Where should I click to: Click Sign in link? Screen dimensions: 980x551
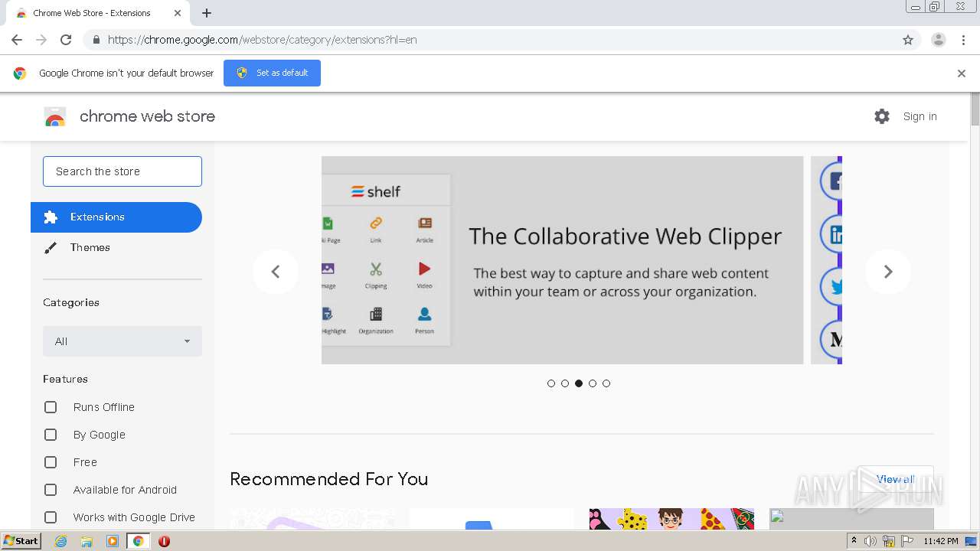(920, 116)
